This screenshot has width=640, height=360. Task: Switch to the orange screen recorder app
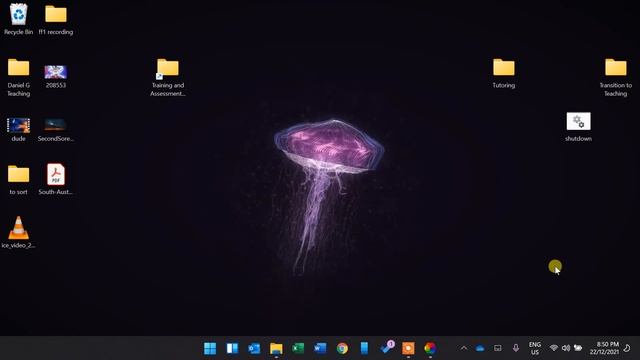[408, 348]
